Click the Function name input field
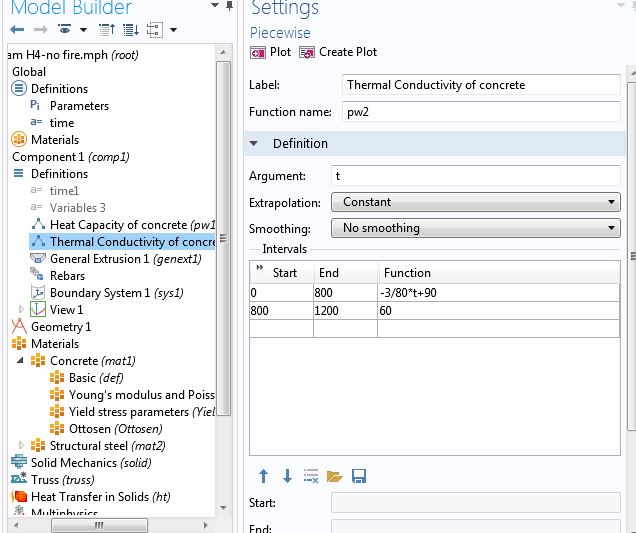This screenshot has height=533, width=636. (x=481, y=112)
